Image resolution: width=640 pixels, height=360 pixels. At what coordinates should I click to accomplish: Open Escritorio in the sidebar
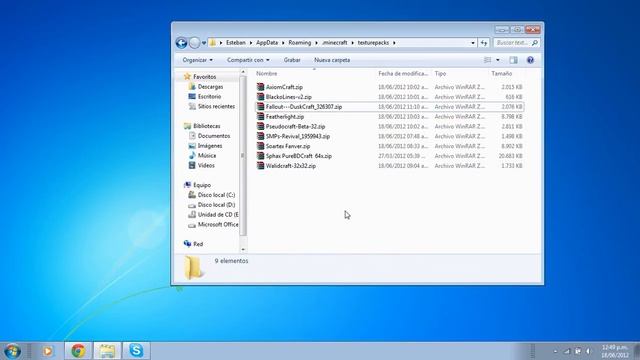click(x=209, y=96)
